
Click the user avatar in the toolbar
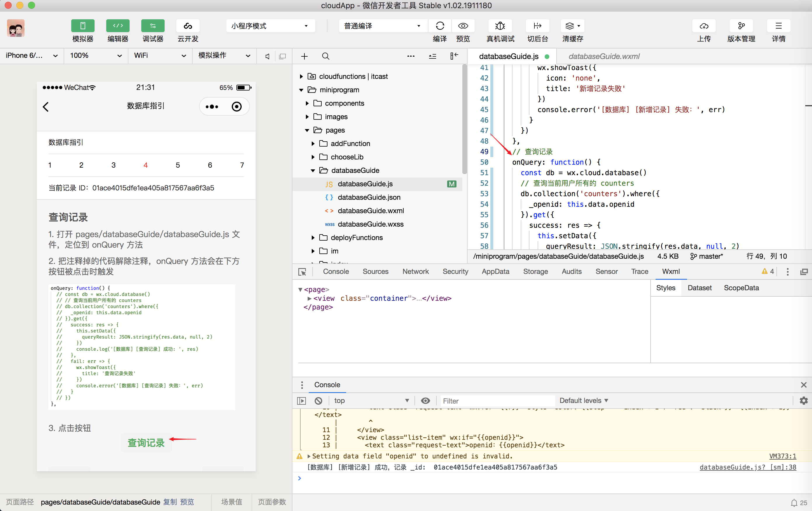coord(16,28)
